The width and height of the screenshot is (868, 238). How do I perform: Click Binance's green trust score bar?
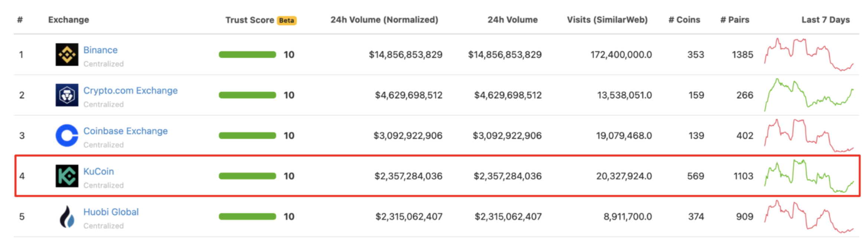[247, 54]
